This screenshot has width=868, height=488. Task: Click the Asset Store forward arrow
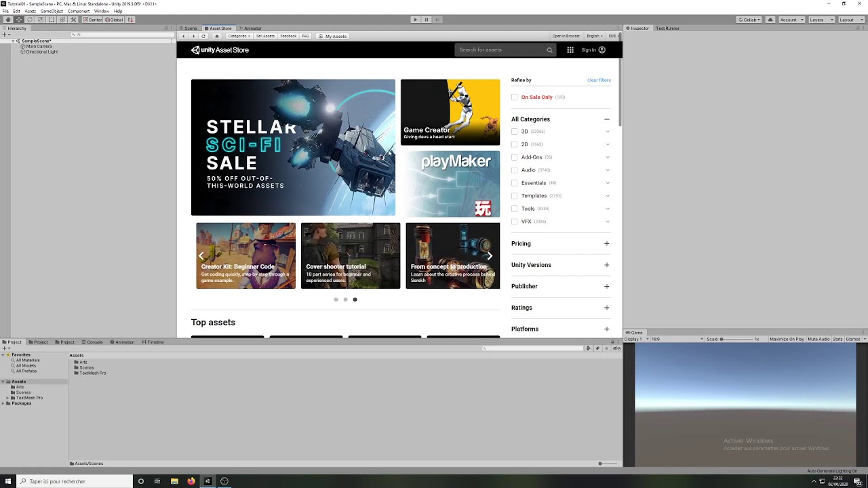click(x=193, y=36)
